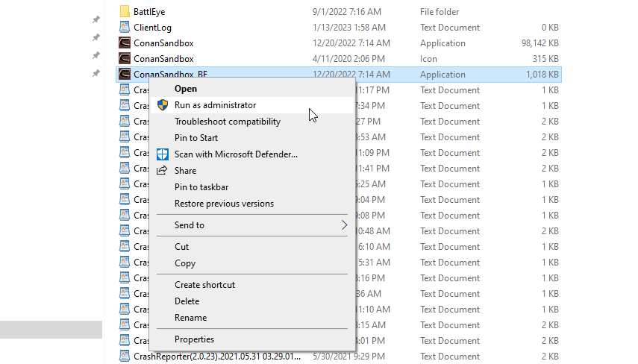The width and height of the screenshot is (638, 364).
Task: Click the ConanSandbox_BE application icon
Action: click(x=125, y=74)
